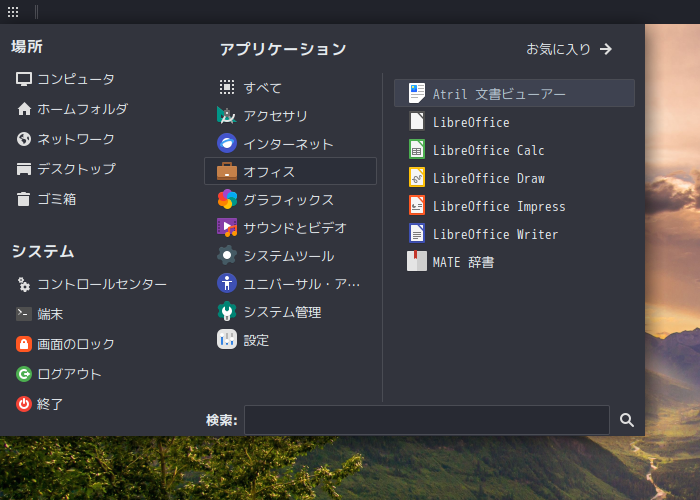The height and width of the screenshot is (500, 700).
Task: Open the applications grid icon in top panel
Action: 13,12
